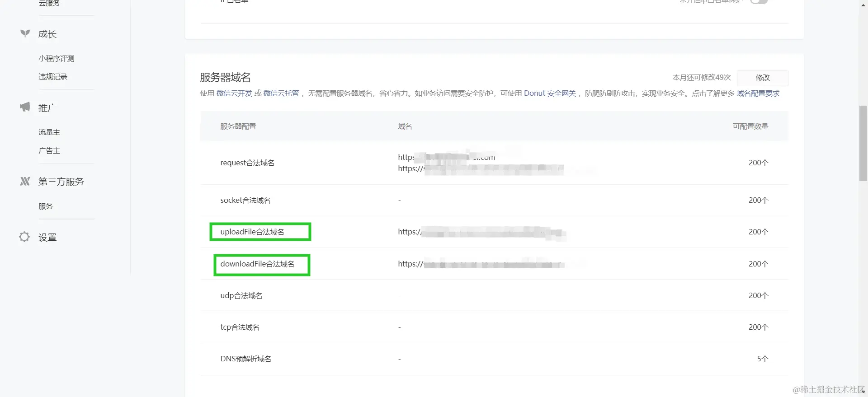Select the tcp合法域名 row label
This screenshot has width=868, height=397.
point(240,327)
